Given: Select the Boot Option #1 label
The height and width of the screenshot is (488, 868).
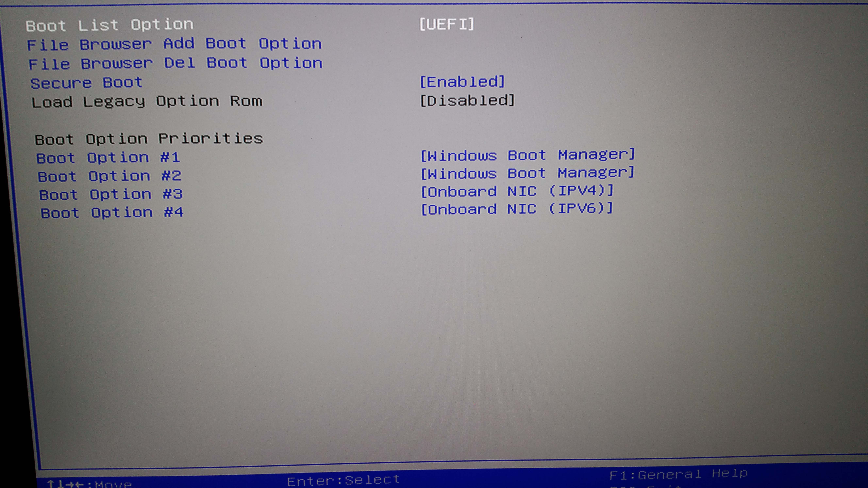Looking at the screenshot, I should [x=108, y=158].
